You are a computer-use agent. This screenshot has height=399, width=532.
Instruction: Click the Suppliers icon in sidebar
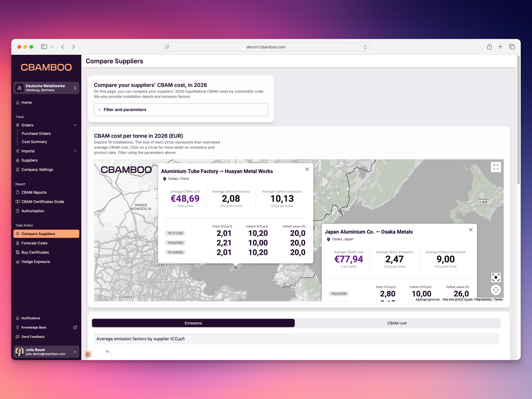(18, 160)
